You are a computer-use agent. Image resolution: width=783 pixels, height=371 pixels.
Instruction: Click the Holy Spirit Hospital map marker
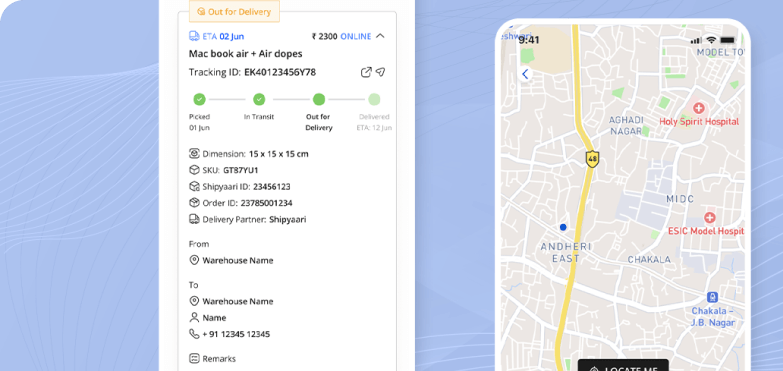pyautogui.click(x=698, y=108)
